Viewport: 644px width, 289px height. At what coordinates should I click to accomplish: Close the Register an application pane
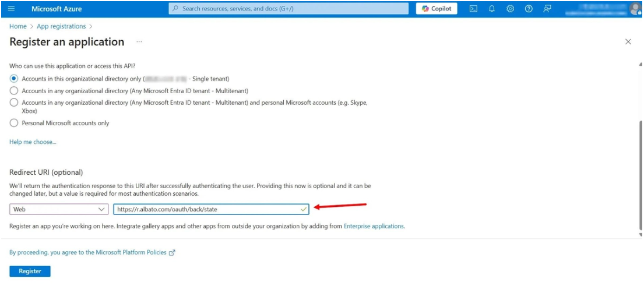pos(628,41)
